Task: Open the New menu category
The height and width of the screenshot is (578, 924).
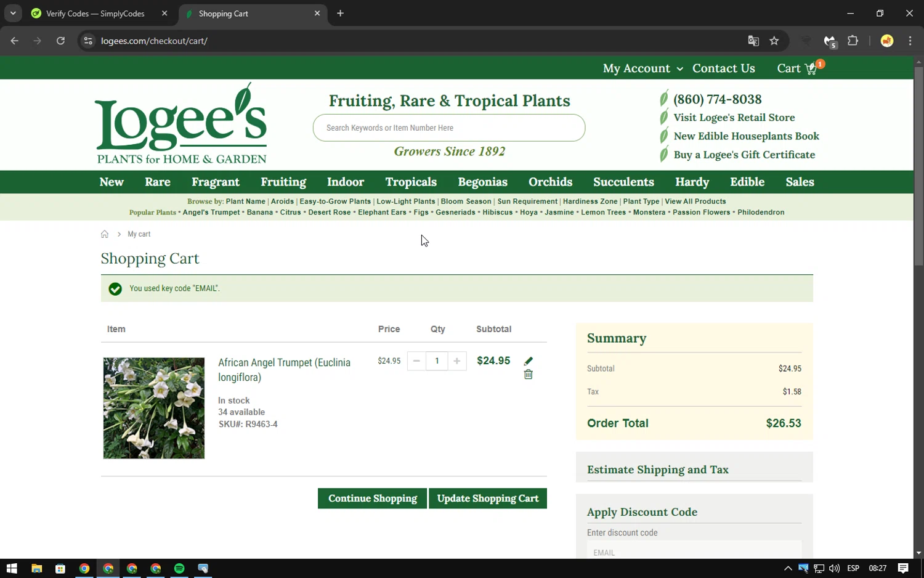Action: click(111, 182)
